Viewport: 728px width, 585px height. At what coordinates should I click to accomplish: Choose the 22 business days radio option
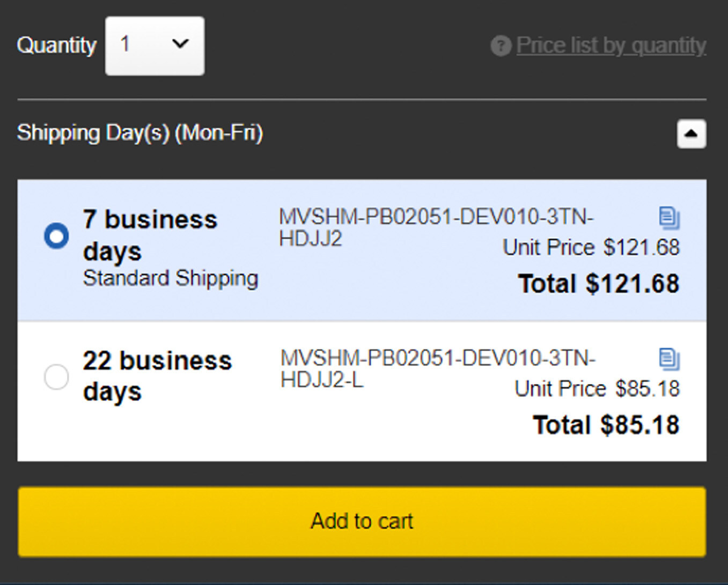(x=56, y=377)
